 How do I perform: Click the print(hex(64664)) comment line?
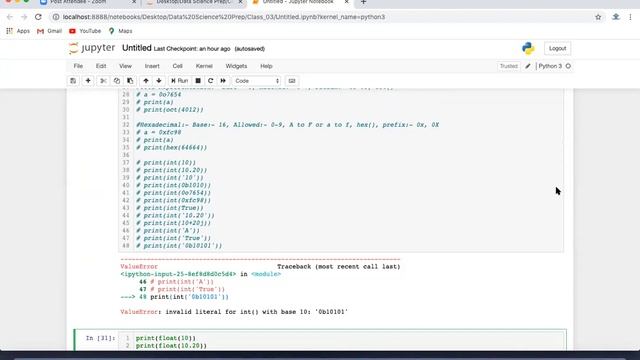pos(171,148)
